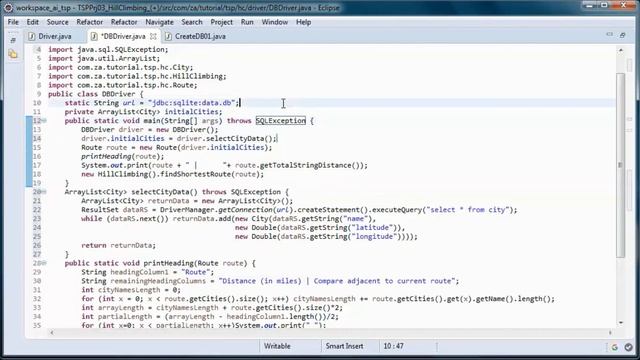Click the CreateDB01.java file icon
The height and width of the screenshot is (360, 640).
coord(168,36)
